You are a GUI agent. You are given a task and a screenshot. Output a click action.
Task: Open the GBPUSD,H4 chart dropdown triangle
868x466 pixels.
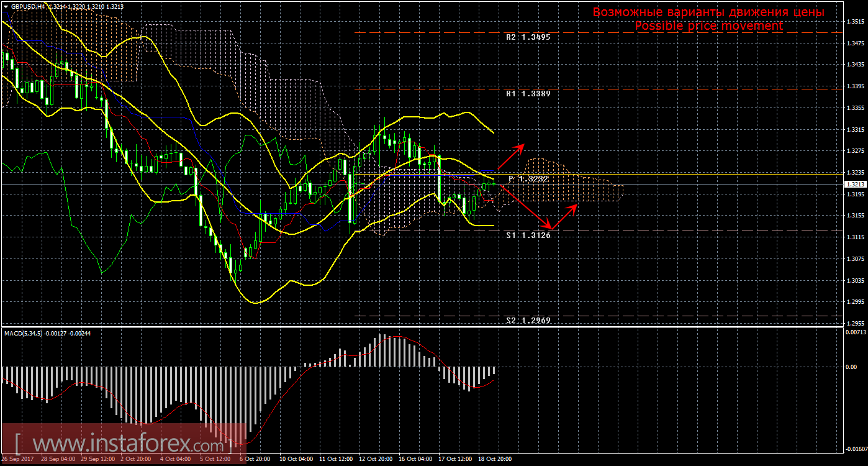pos(6,5)
